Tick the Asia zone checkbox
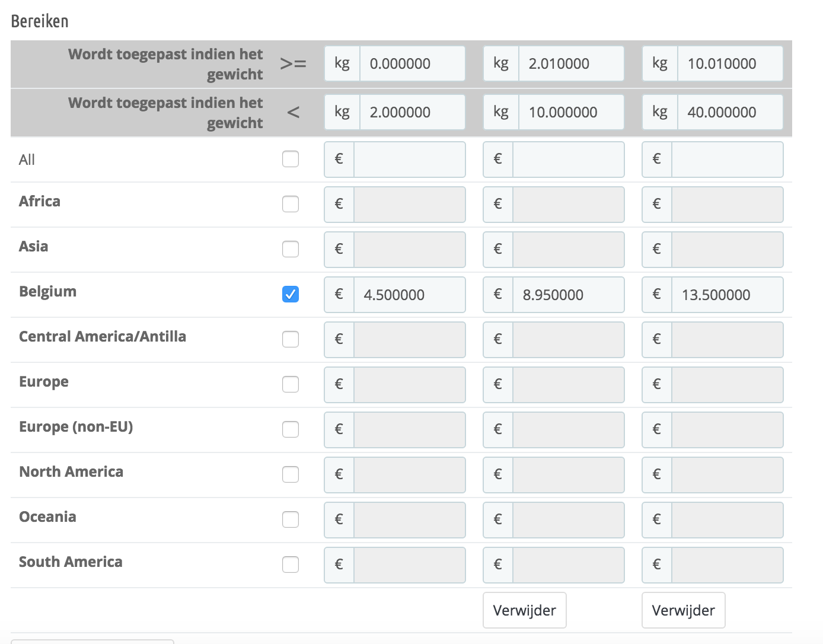The image size is (823, 644). coord(291,249)
